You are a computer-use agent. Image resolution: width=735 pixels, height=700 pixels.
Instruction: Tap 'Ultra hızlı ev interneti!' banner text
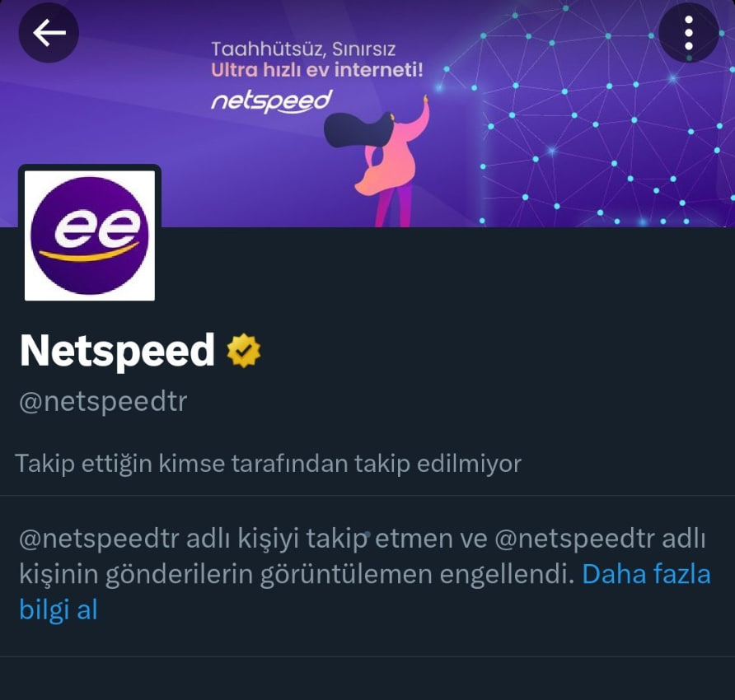pyautogui.click(x=317, y=70)
